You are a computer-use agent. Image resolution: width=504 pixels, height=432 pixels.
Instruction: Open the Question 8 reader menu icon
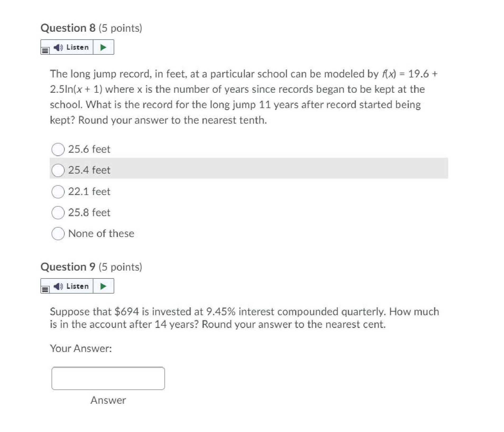tap(45, 50)
